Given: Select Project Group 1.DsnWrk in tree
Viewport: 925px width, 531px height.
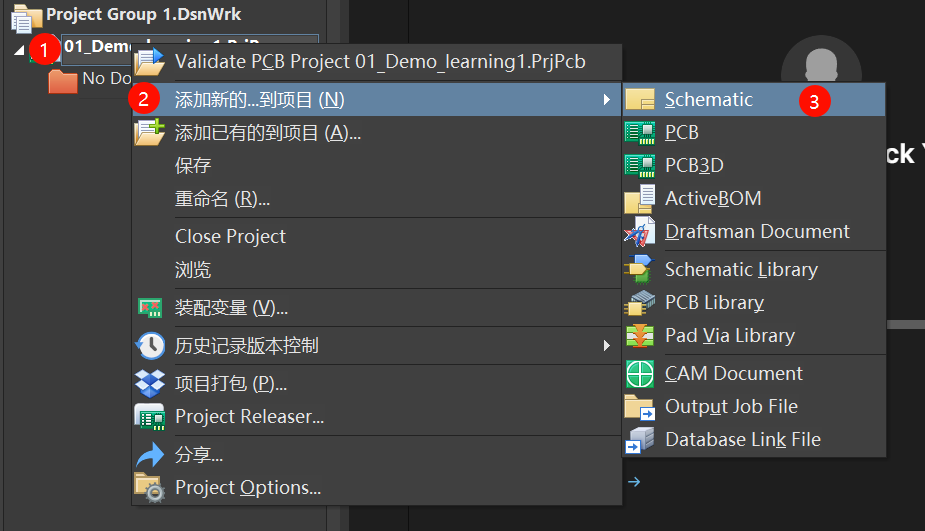Looking at the screenshot, I should pyautogui.click(x=143, y=15).
